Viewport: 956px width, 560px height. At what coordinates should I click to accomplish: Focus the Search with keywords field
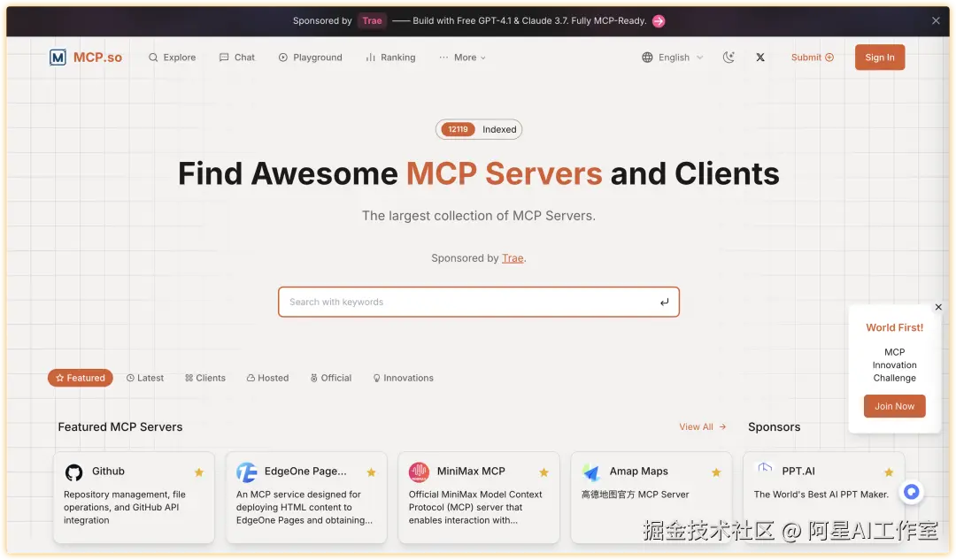(x=479, y=303)
